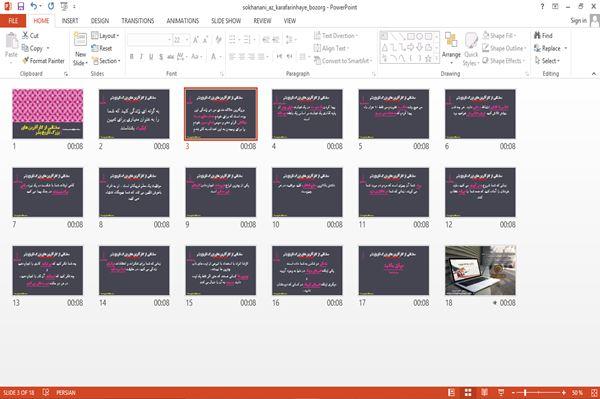Expand the Shape Outline dropdown
Viewport: 600px width, 399px height.
point(504,48)
